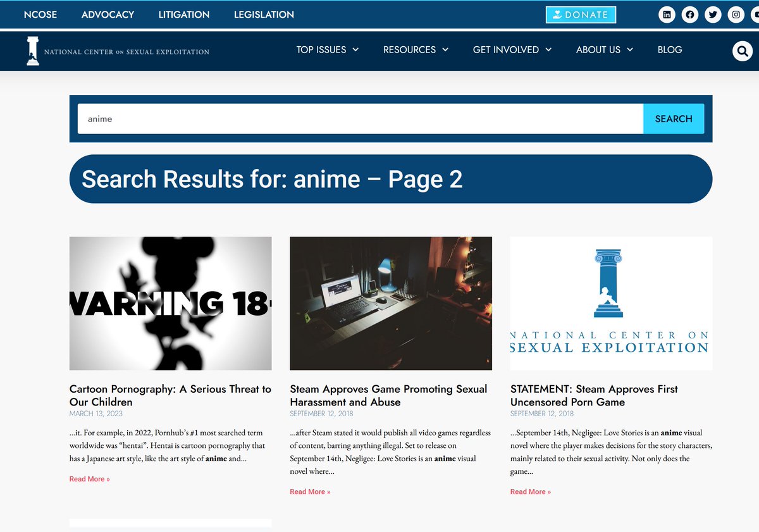759x532 pixels.
Task: Click the NCOSE pillar logo in header
Action: (118, 51)
